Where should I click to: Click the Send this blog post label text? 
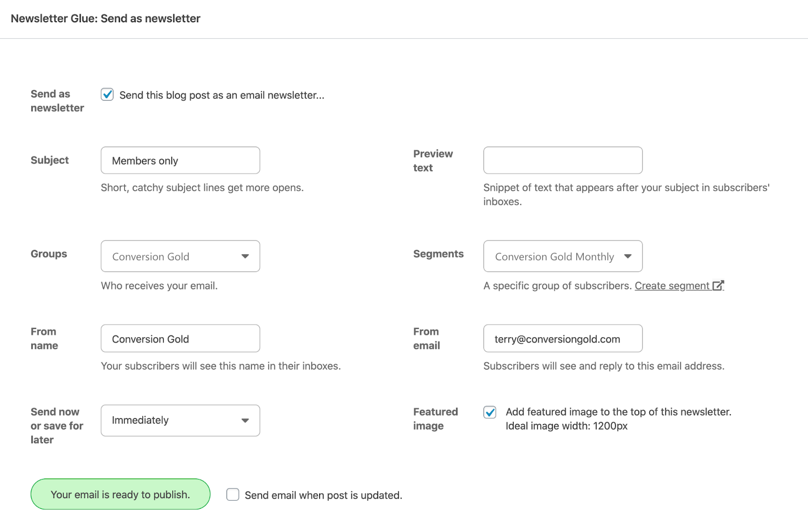tap(222, 95)
